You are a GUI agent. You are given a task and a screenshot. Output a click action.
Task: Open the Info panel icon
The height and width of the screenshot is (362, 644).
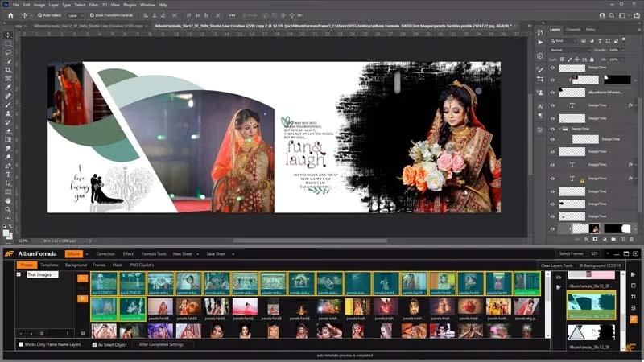coord(540,56)
